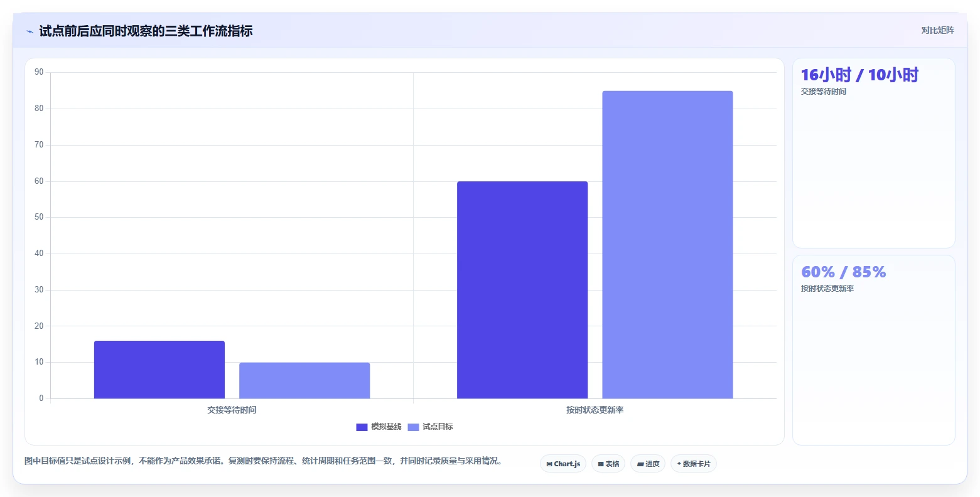Click the y-axis tick 70
The image size is (980, 497).
coord(40,145)
